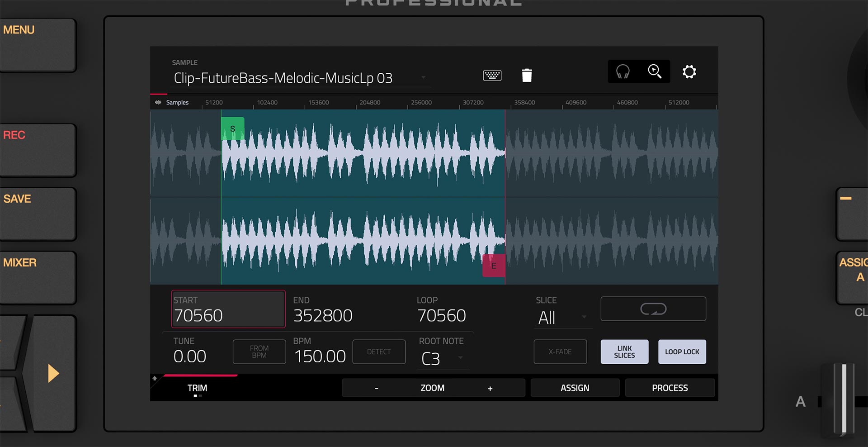The height and width of the screenshot is (447, 868).
Task: Open the PROCESS tab
Action: 670,388
